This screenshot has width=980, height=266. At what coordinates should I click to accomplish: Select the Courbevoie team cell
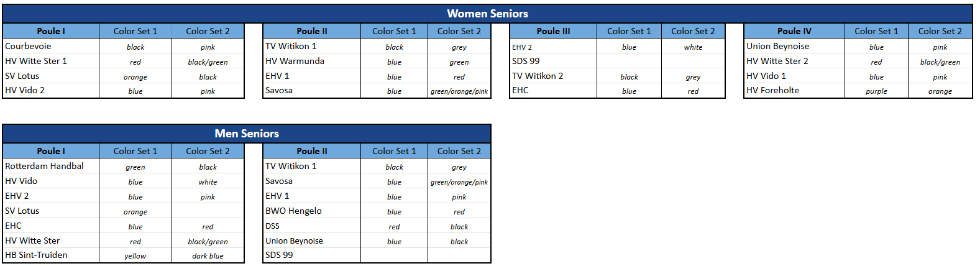pyautogui.click(x=50, y=47)
